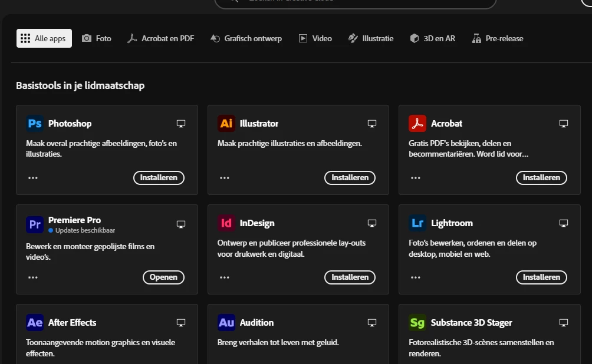Click the Photoshop Ps app icon

coord(35,123)
